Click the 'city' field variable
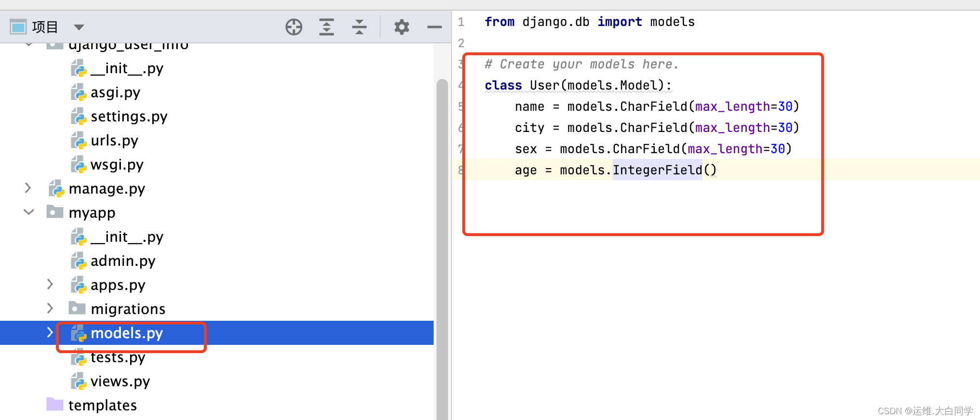The height and width of the screenshot is (420, 980). coord(530,128)
